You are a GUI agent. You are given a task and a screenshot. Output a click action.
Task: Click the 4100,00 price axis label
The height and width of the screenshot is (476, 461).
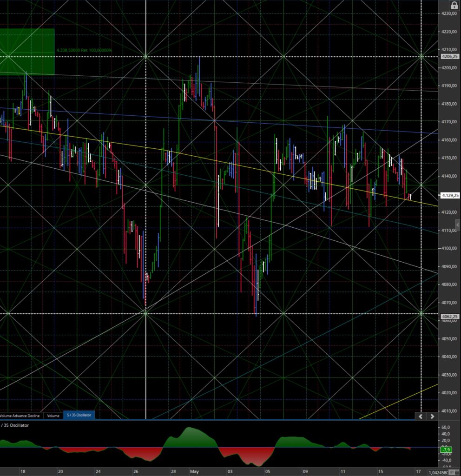449,248
